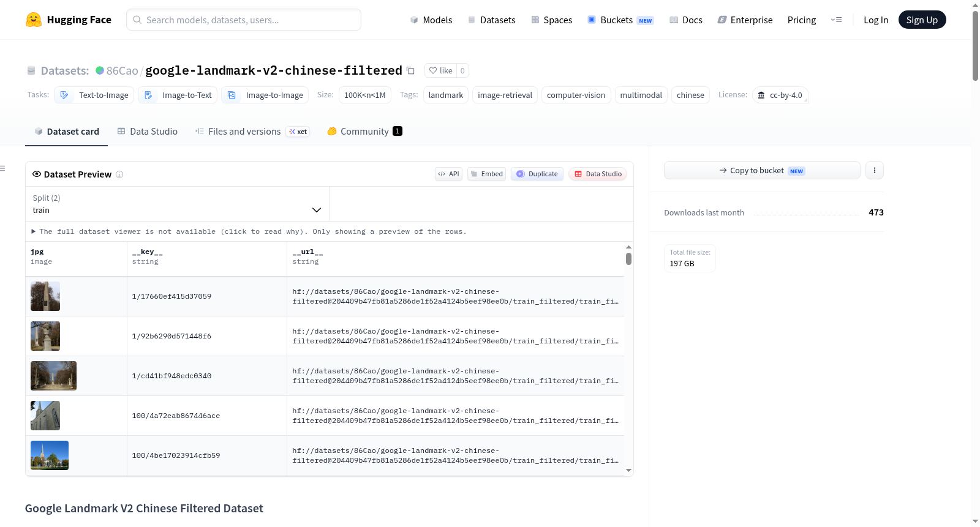Open thumbnail in row 100/4a72eab867446ace
This screenshot has width=980, height=527.
tap(45, 416)
